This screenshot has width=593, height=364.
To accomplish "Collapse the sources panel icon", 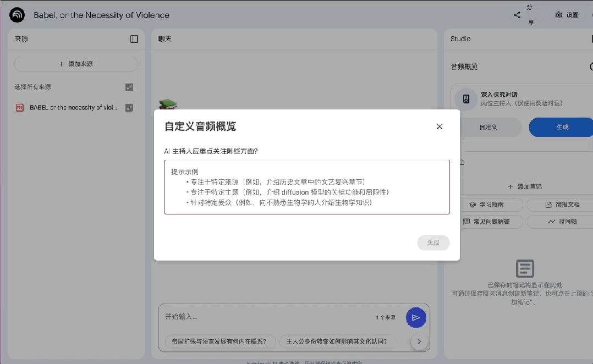I will coord(134,39).
